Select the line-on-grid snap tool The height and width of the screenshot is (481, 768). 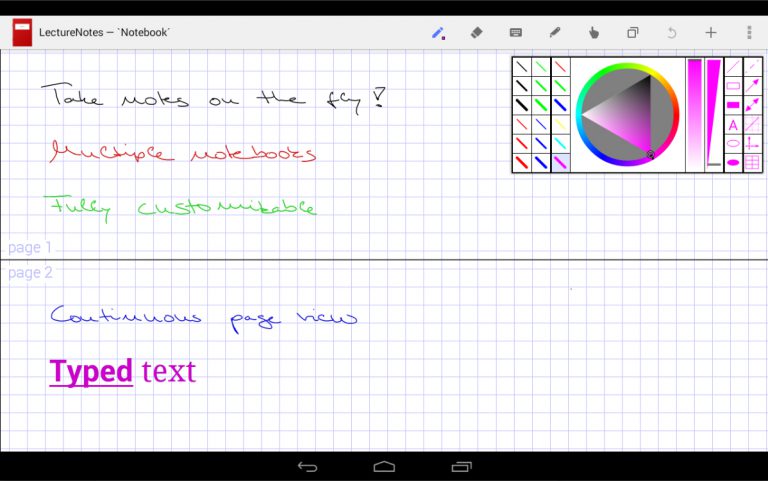pyautogui.click(x=752, y=124)
